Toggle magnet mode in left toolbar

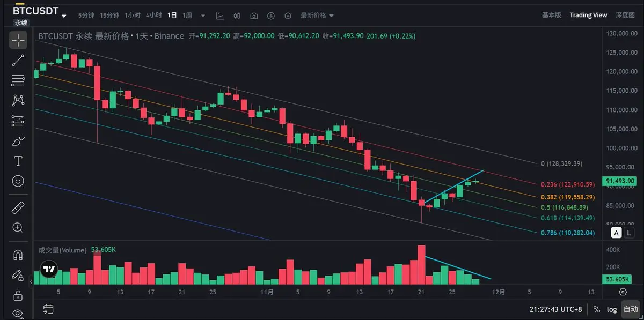18,255
